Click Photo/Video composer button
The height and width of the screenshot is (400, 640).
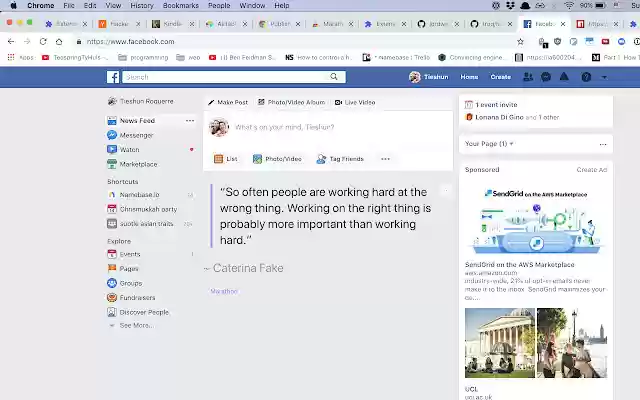point(277,159)
